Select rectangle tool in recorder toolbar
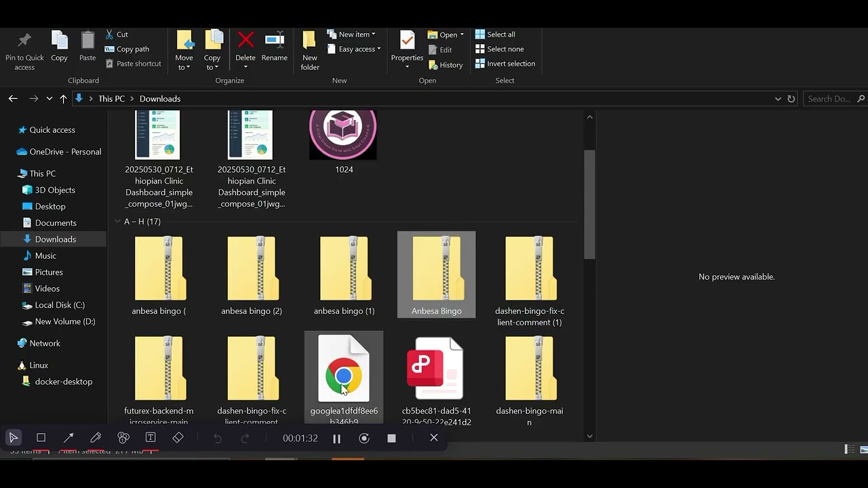This screenshot has height=488, width=868. [41, 438]
